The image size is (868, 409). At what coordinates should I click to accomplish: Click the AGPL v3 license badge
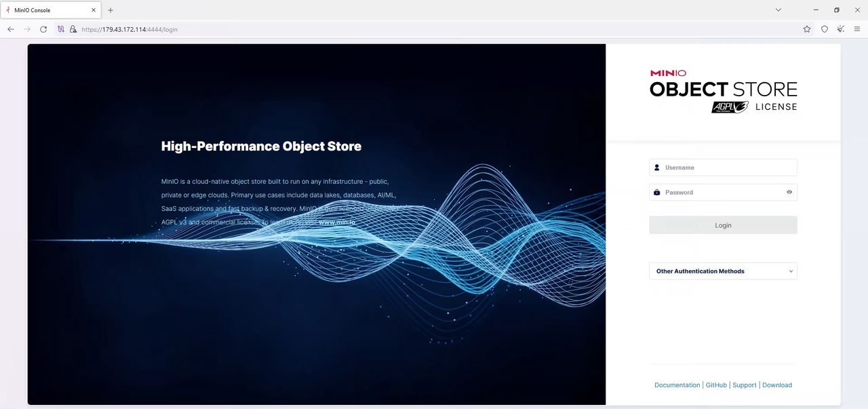tap(730, 106)
